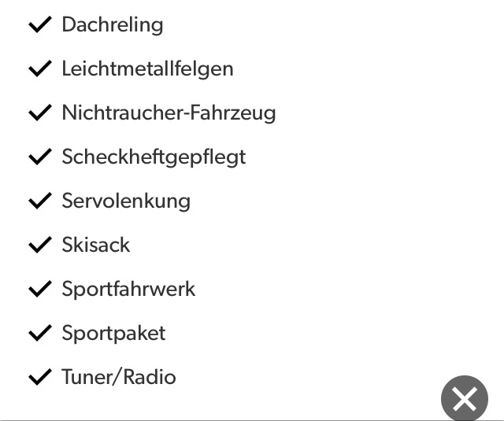Select the Sportfahrwerk entry text
Viewport: 504px width, 421px height.
(x=128, y=290)
